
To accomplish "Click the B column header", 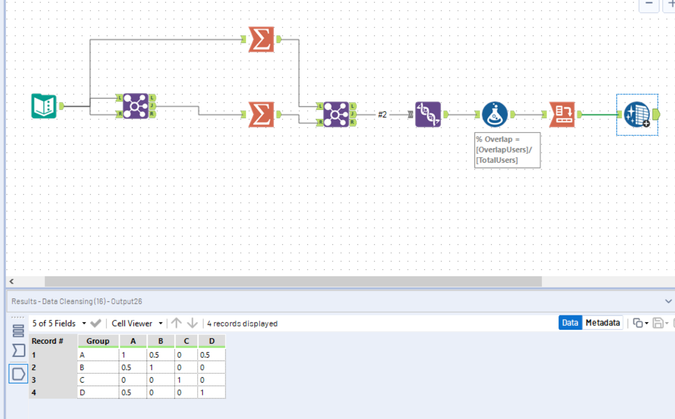I will (161, 341).
